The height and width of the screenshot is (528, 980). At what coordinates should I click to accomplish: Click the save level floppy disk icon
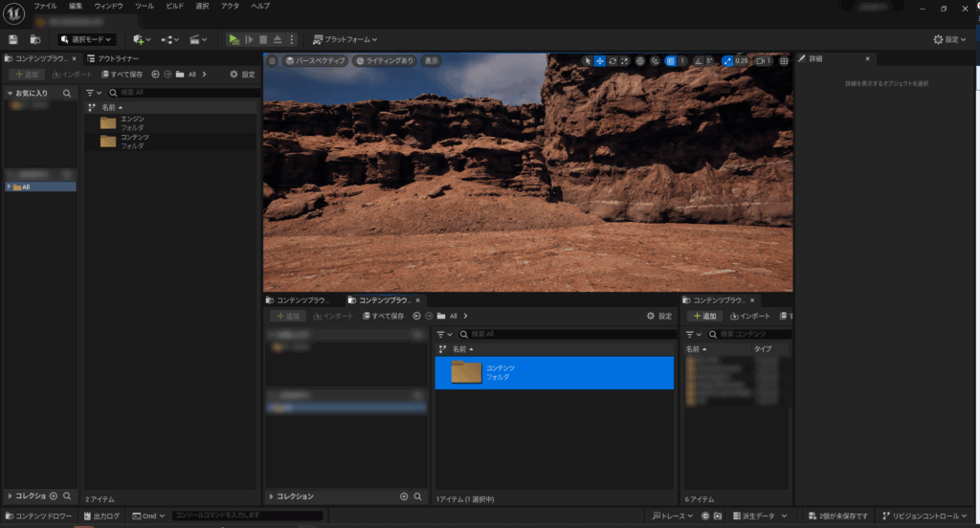pos(13,39)
